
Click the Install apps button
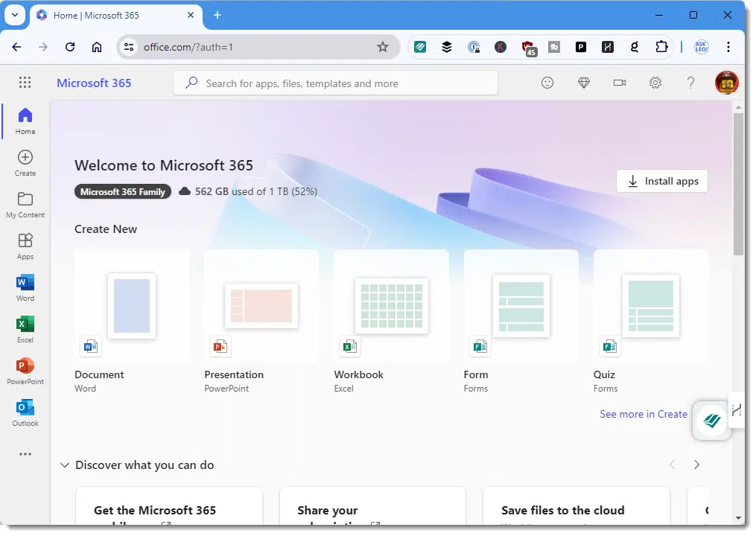(x=662, y=181)
